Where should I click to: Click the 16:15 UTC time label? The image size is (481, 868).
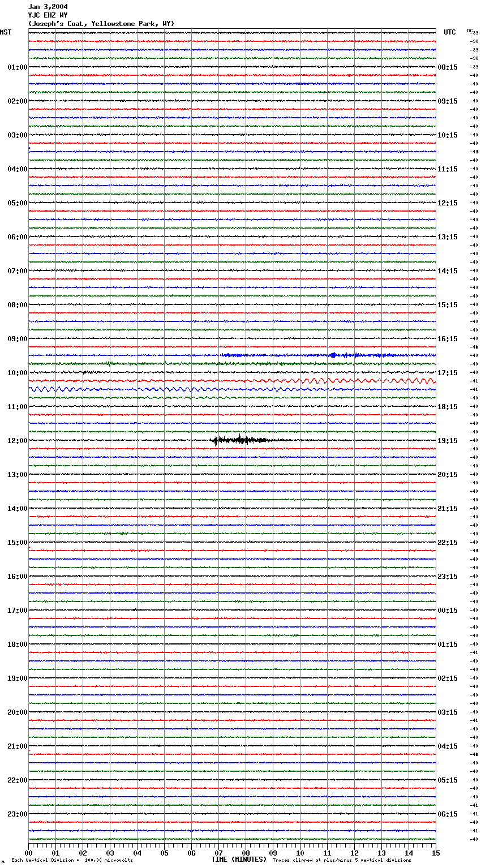pyautogui.click(x=448, y=339)
